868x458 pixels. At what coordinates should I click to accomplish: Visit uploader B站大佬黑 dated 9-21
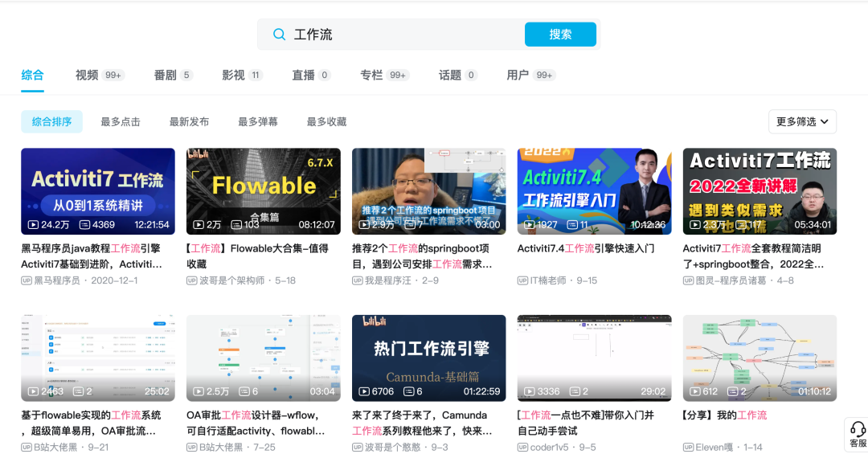click(x=55, y=447)
